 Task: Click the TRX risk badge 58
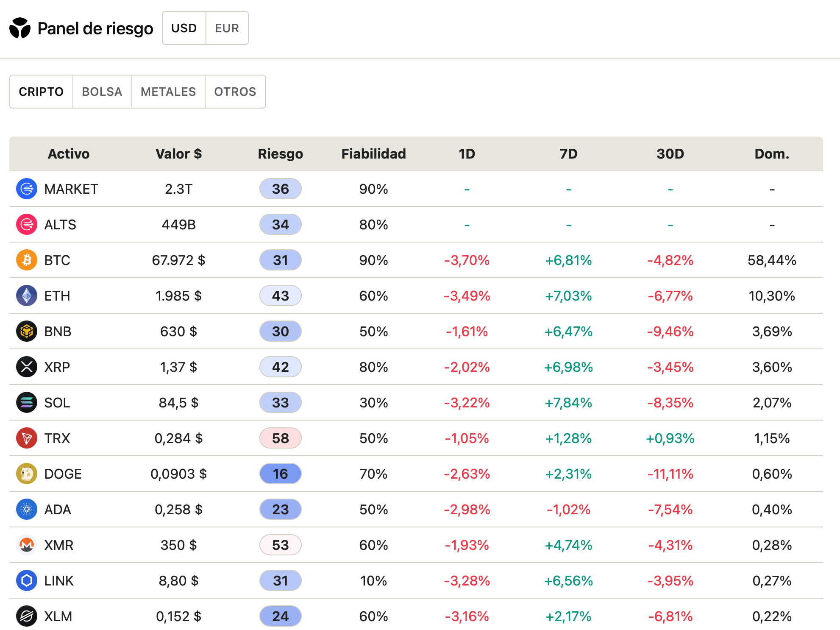(x=280, y=438)
